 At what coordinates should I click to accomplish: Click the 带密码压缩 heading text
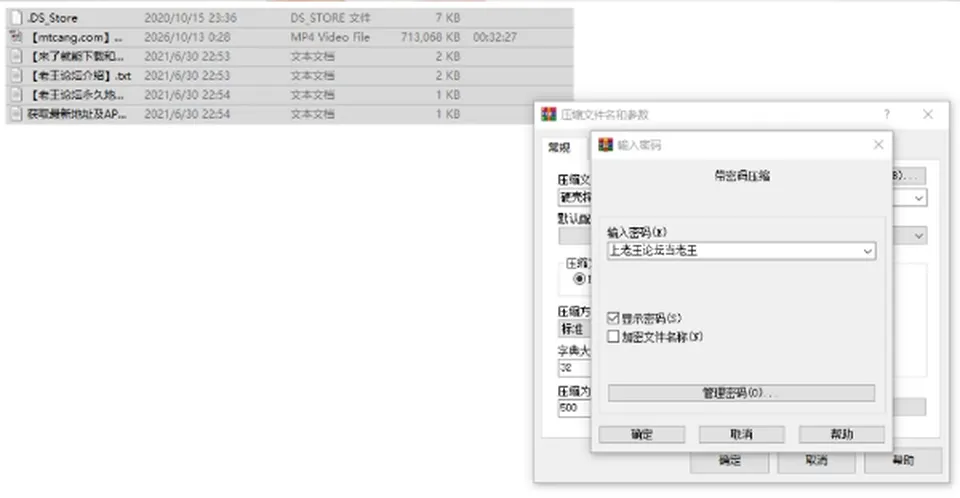742,176
